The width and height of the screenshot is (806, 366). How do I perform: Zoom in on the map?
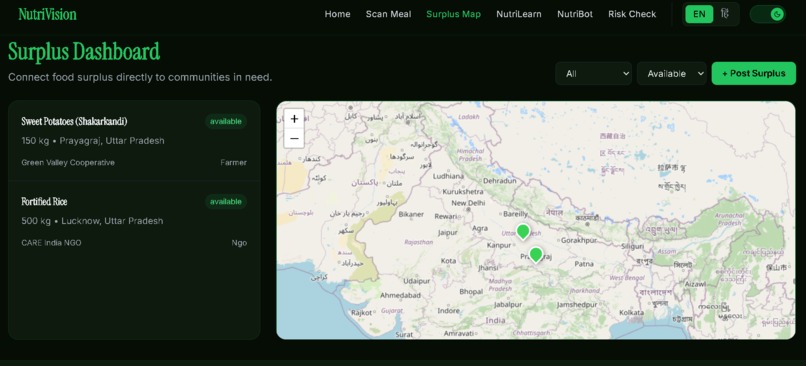[x=294, y=119]
